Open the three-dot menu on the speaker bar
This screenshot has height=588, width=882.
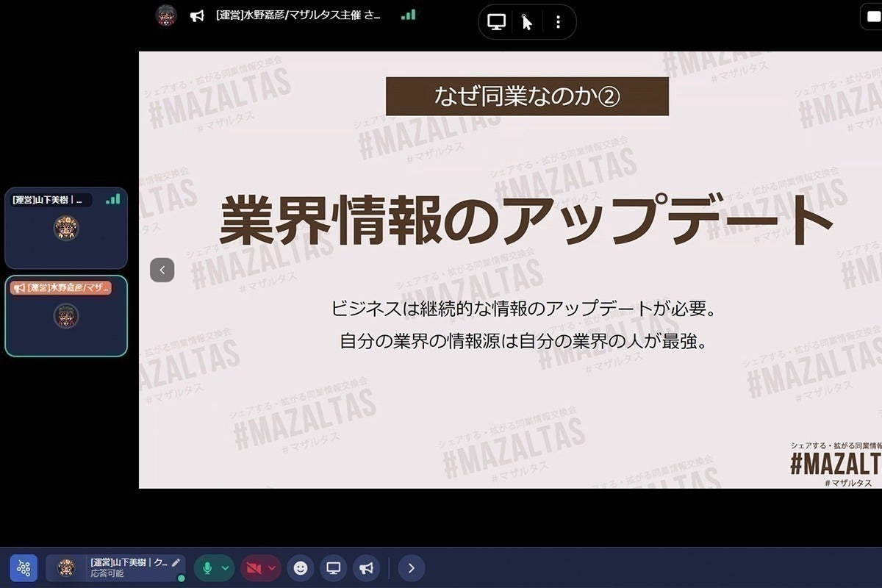coord(558,21)
